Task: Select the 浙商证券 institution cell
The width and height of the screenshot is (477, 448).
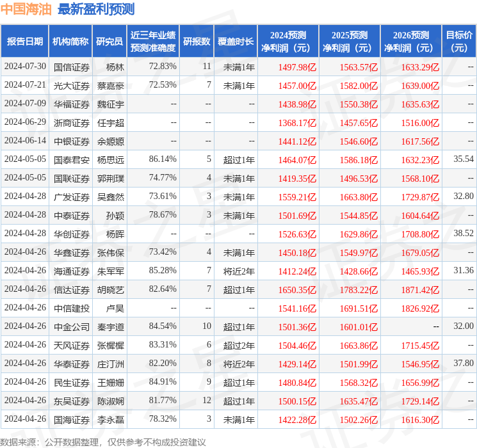Action: click(72, 123)
